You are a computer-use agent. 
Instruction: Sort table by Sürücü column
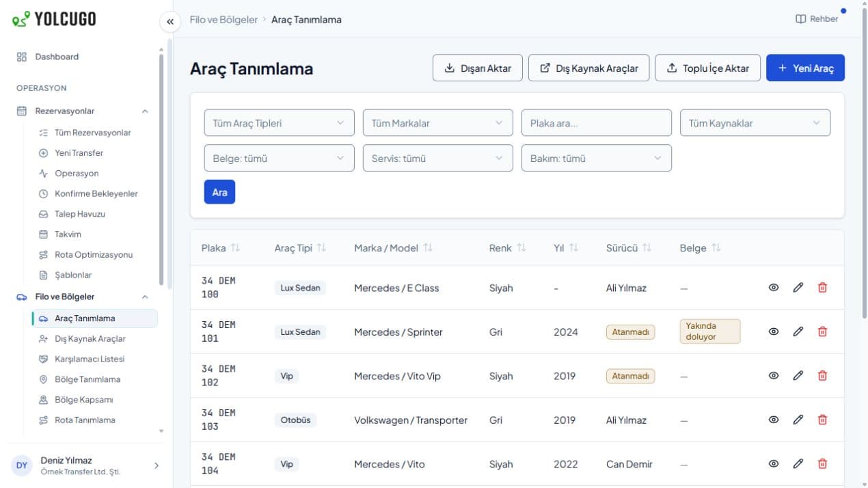coord(629,248)
